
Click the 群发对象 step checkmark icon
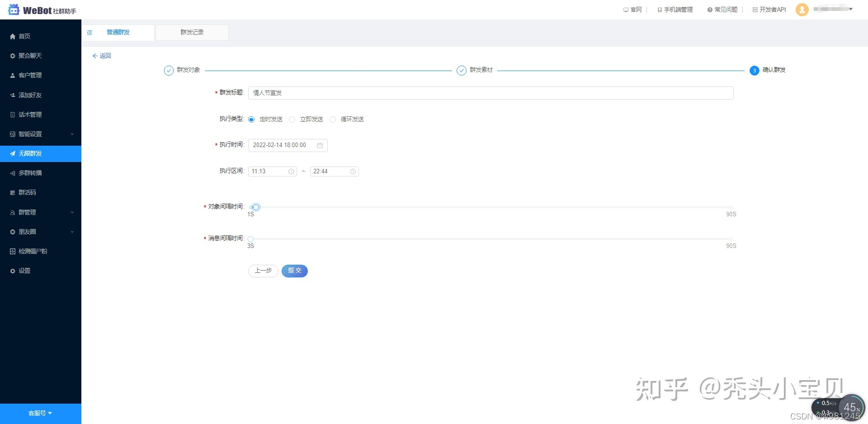169,71
